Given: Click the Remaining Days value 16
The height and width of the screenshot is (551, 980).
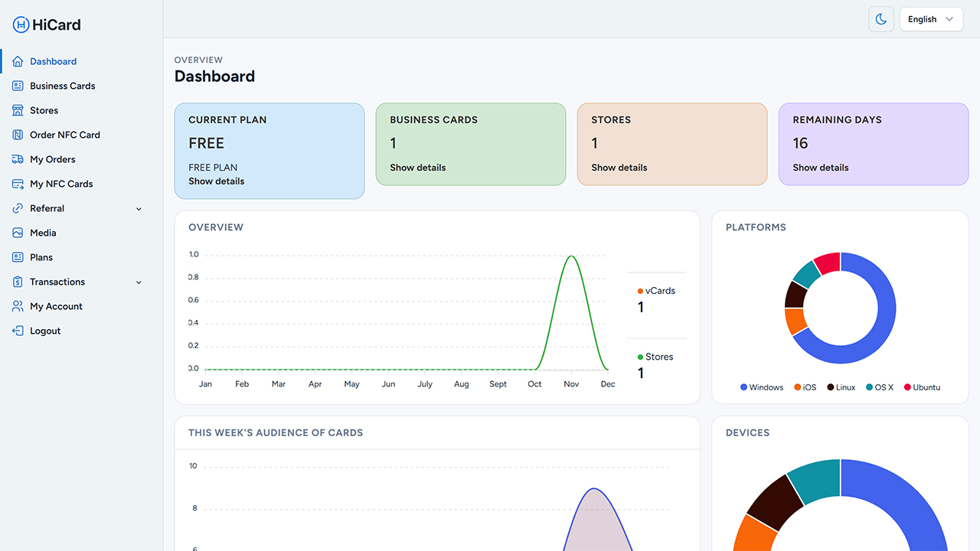Looking at the screenshot, I should coord(800,143).
